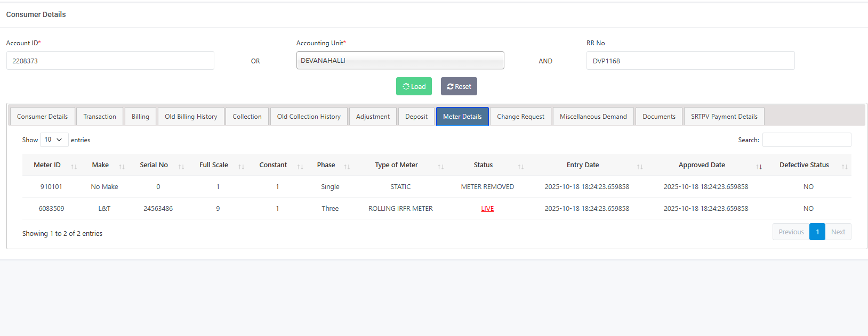
Task: Click the Make cell L&T
Action: tap(105, 209)
